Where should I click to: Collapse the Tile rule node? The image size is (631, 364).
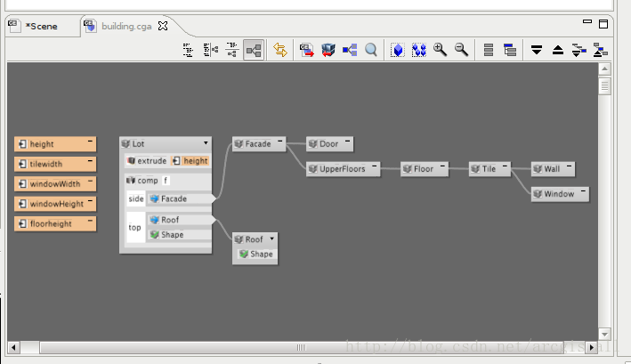[x=505, y=166]
